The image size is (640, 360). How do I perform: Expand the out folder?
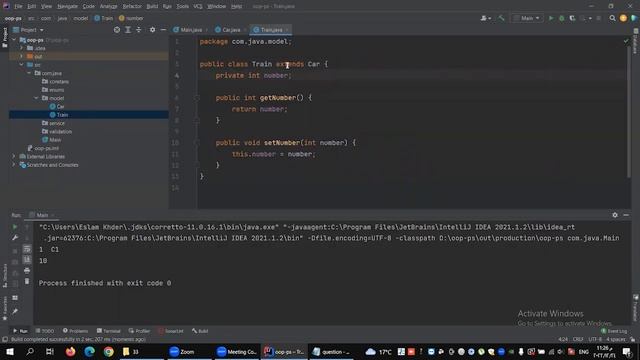tap(22, 56)
